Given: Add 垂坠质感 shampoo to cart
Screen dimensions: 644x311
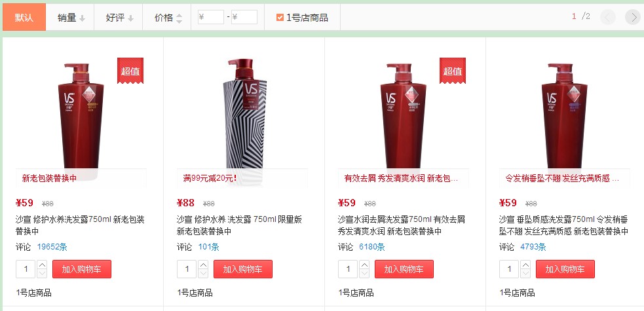Looking at the screenshot, I should pyautogui.click(x=565, y=269).
